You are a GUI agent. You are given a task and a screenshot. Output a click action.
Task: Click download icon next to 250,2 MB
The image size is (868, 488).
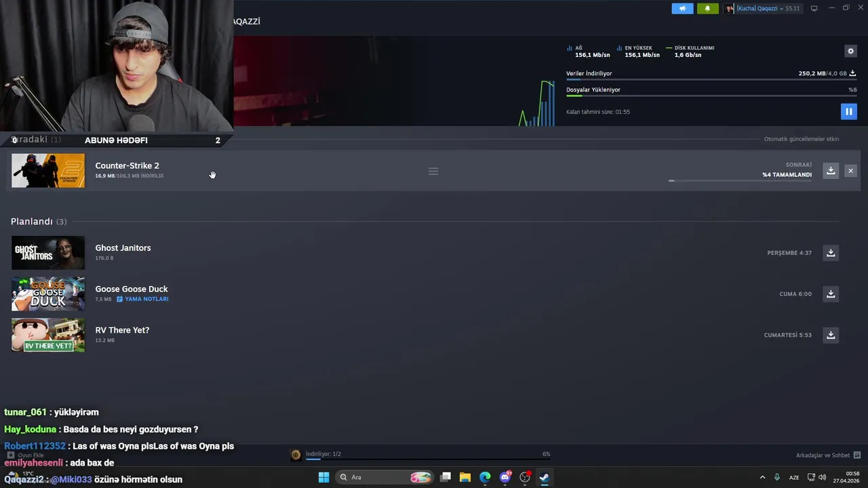click(852, 73)
